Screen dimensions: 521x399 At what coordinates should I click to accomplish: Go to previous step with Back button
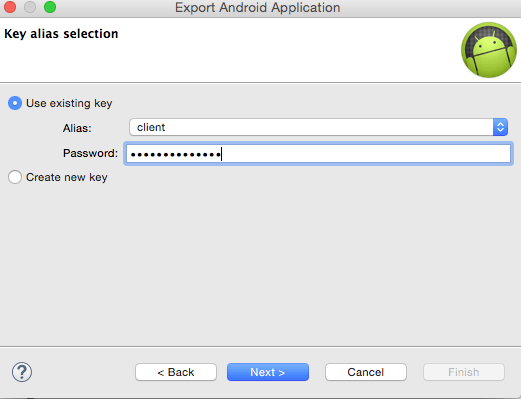point(176,372)
